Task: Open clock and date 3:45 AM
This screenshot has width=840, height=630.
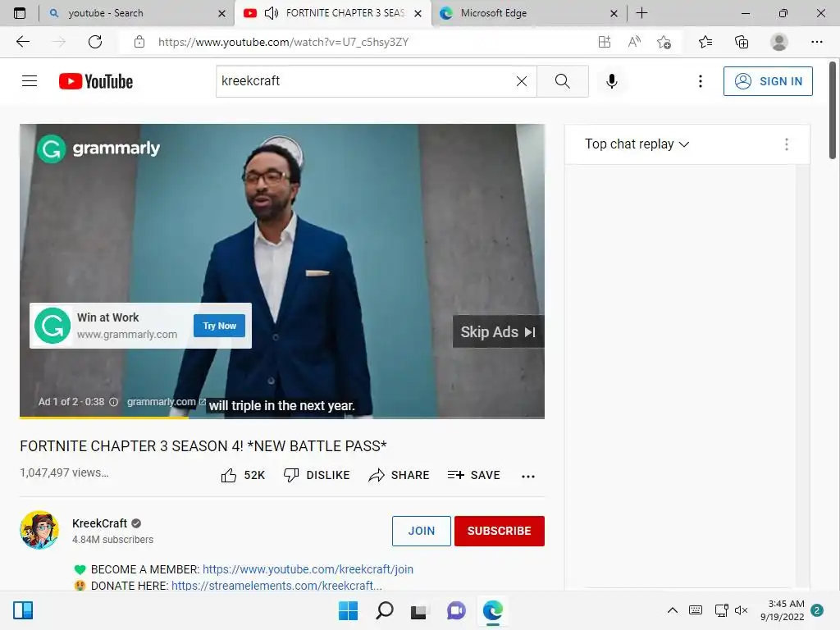Action: click(782, 610)
